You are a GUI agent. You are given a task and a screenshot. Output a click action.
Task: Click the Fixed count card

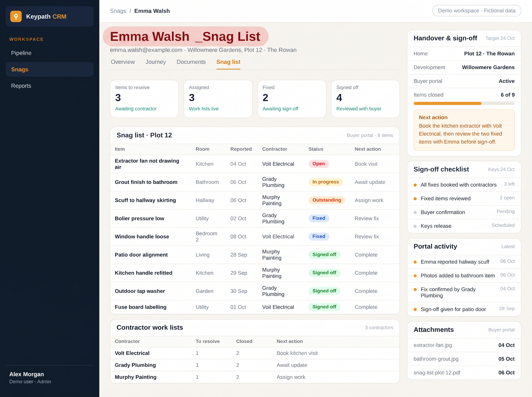click(x=291, y=99)
